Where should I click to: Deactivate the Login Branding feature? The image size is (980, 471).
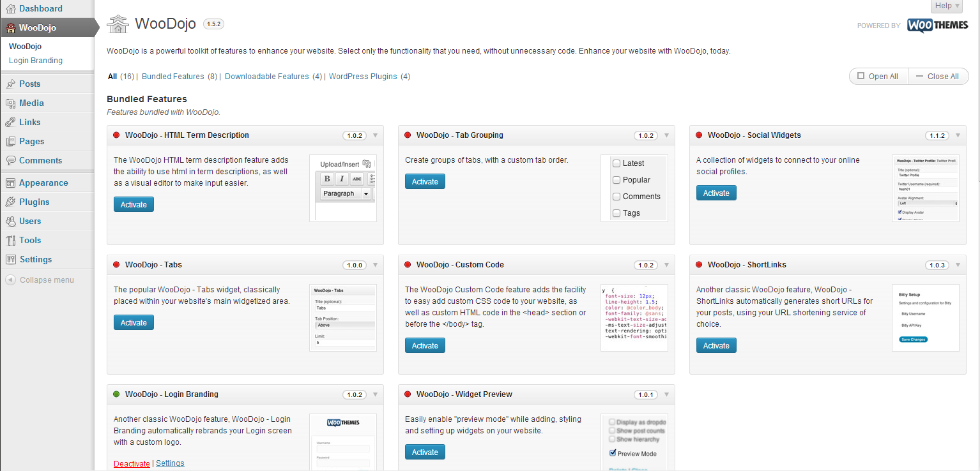click(132, 463)
